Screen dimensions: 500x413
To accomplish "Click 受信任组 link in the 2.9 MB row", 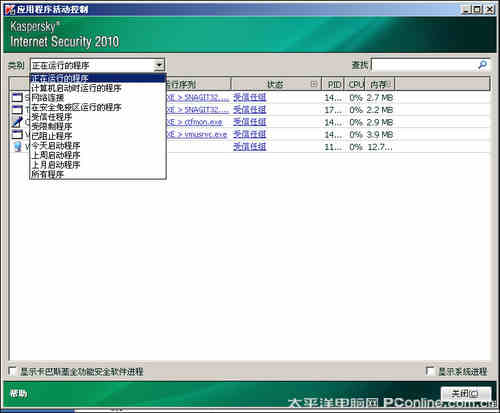I will tap(250, 122).
